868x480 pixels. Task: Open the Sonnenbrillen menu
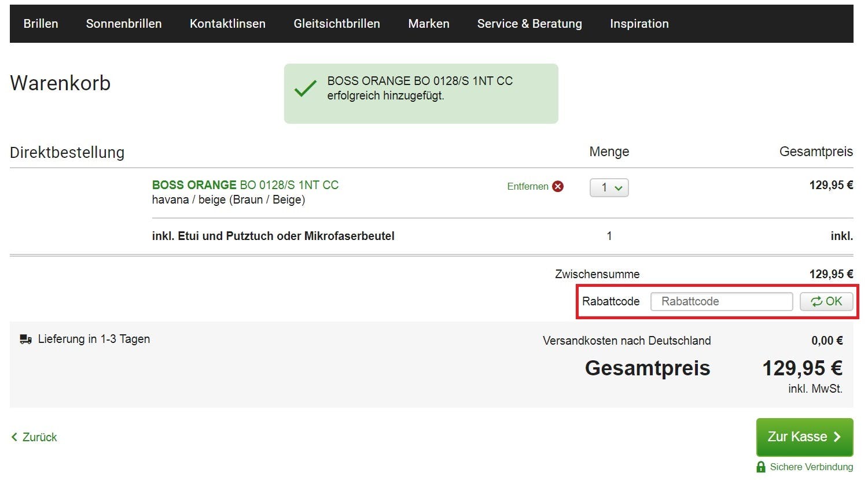124,24
